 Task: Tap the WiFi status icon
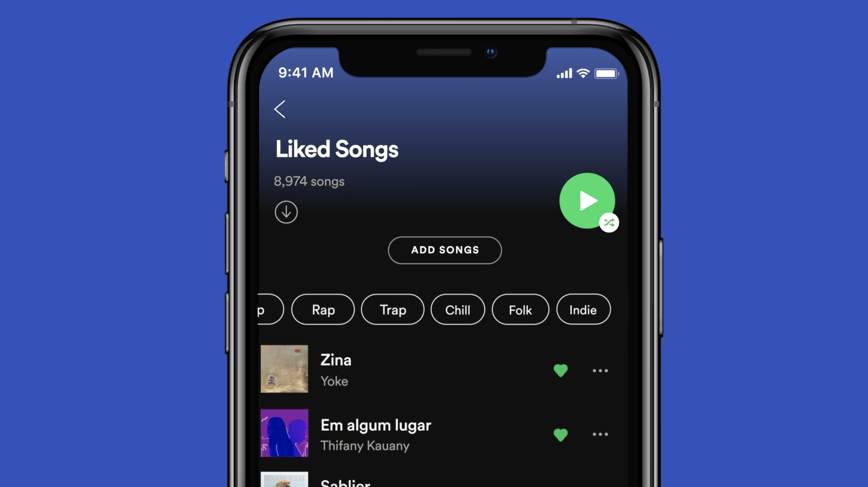[x=583, y=73]
